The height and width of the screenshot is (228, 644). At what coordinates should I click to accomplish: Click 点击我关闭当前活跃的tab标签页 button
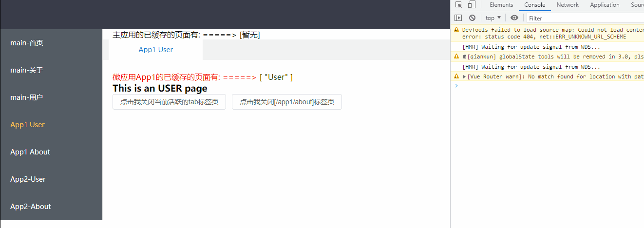click(x=169, y=102)
